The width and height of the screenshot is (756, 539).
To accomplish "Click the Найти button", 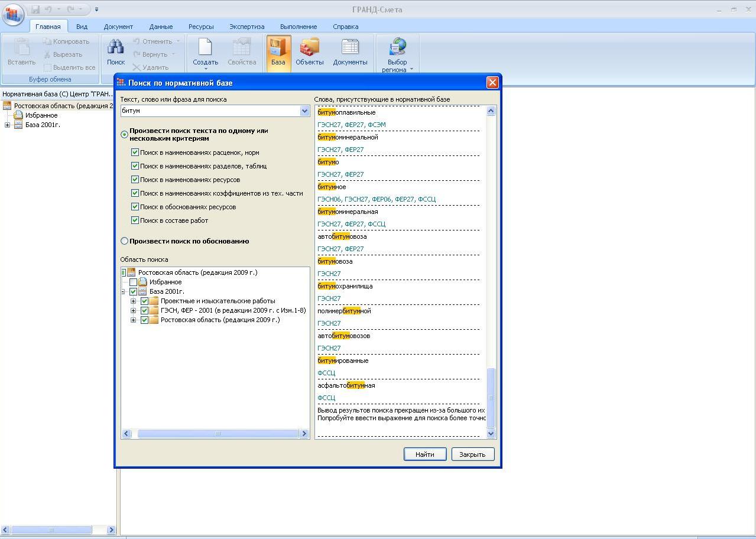I will coord(425,454).
